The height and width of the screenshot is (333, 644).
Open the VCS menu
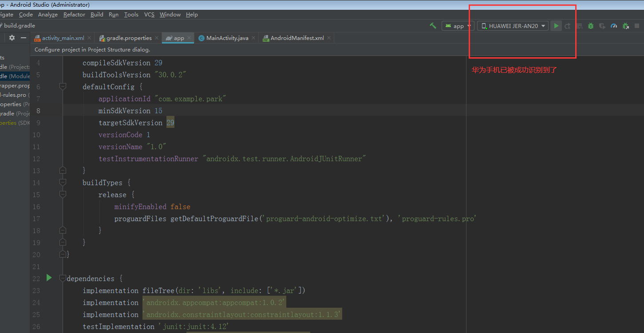[x=149, y=14]
